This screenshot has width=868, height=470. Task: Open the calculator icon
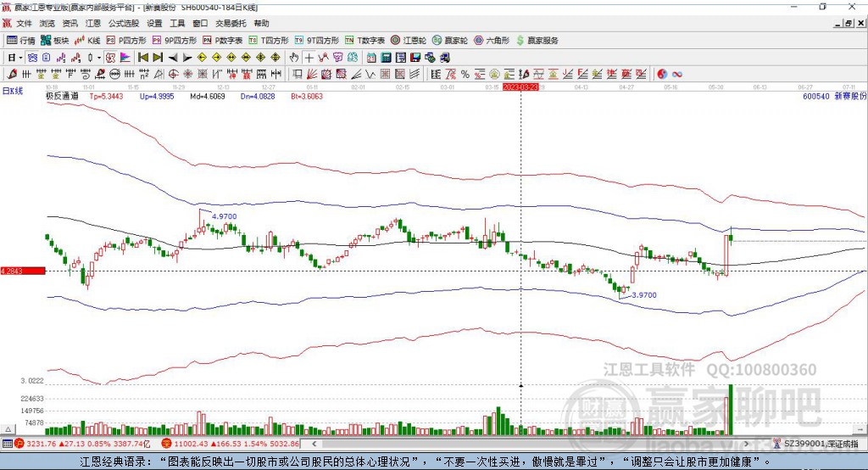click(x=386, y=58)
